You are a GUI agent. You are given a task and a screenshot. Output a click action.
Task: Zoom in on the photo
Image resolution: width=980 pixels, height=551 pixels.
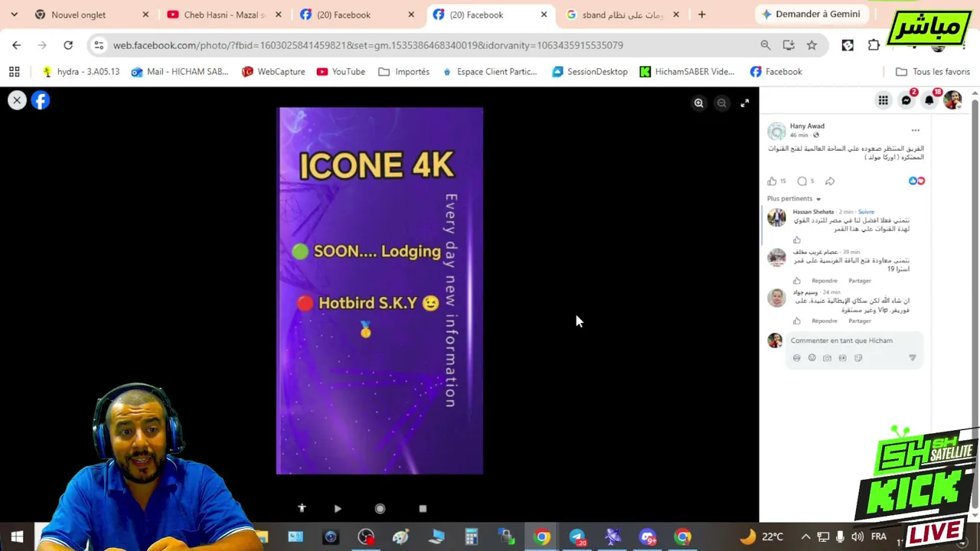pyautogui.click(x=699, y=103)
